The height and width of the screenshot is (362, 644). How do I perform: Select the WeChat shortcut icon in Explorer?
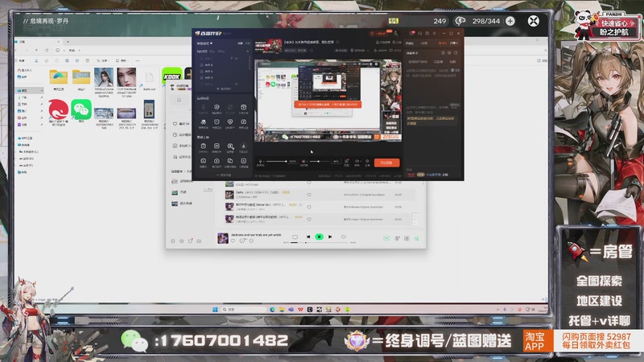81,109
